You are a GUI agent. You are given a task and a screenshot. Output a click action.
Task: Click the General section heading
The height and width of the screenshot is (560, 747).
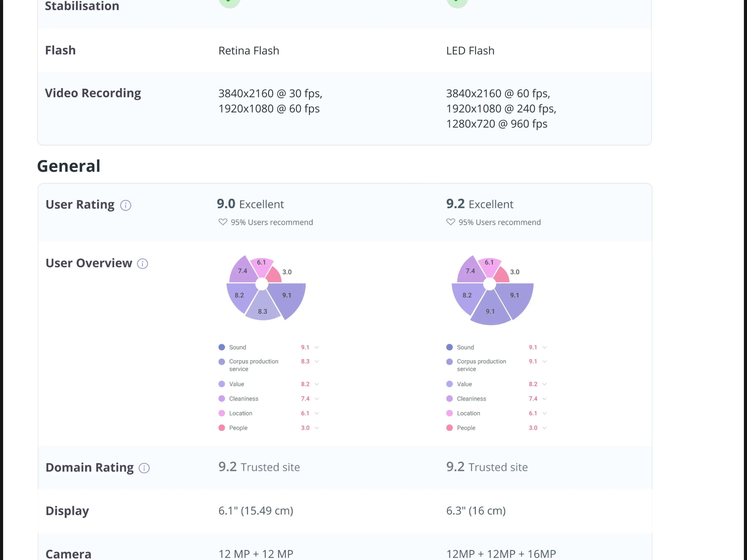[68, 166]
